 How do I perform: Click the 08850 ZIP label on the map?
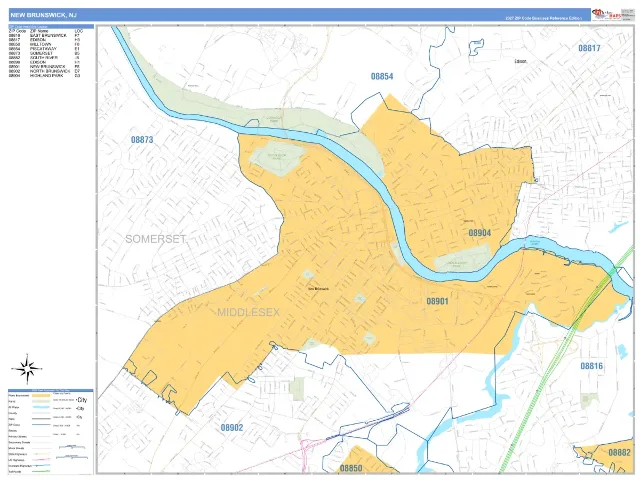[x=351, y=468]
